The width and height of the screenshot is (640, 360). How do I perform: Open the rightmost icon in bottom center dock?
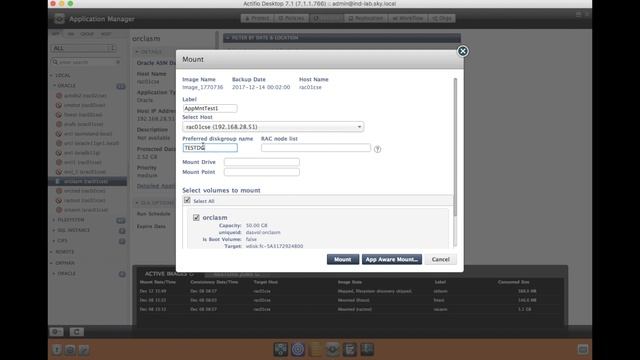367,349
